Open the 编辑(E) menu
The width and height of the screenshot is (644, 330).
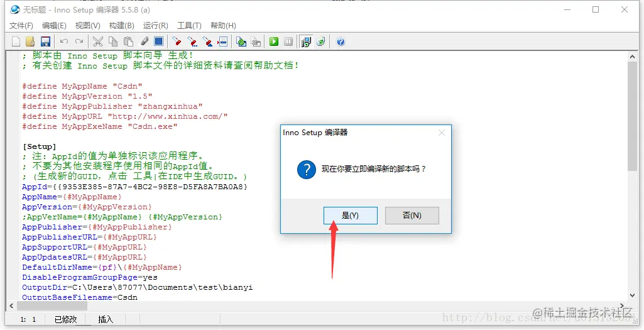point(54,26)
